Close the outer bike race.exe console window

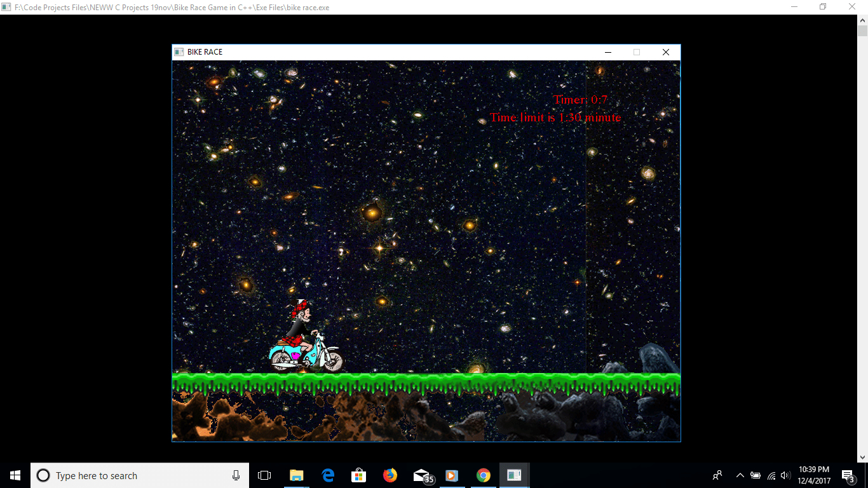click(852, 7)
